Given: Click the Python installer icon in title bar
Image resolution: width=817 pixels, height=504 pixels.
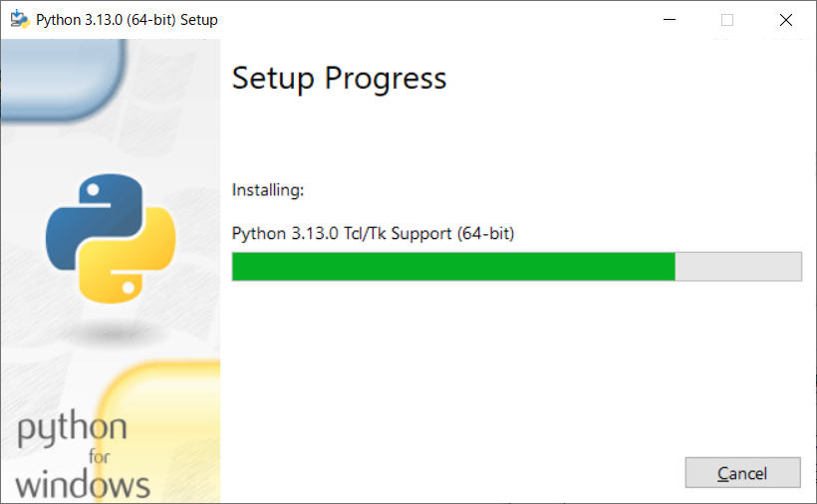Looking at the screenshot, I should (x=20, y=19).
